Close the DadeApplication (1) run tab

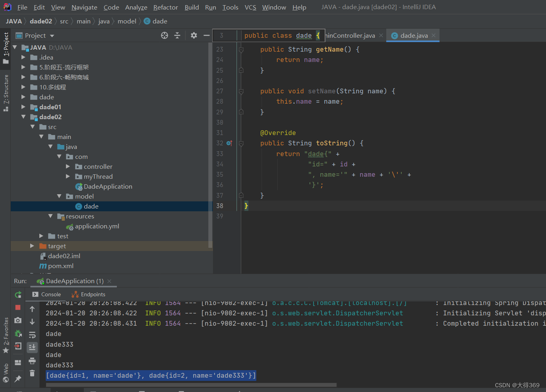click(x=109, y=281)
